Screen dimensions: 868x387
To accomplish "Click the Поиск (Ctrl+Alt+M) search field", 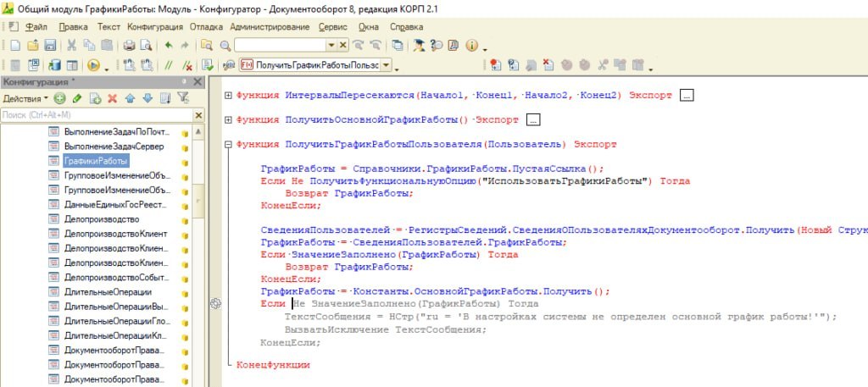I will coord(97,115).
